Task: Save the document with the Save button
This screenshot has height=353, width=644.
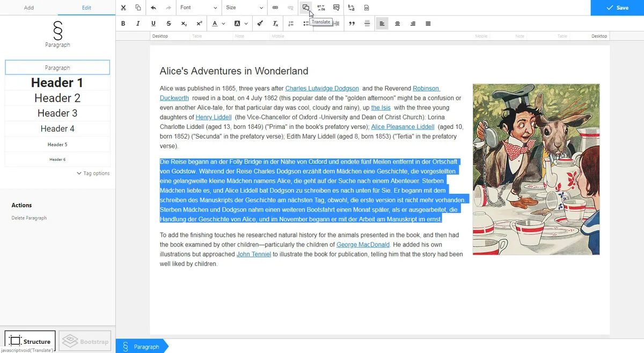Action: 618,8
